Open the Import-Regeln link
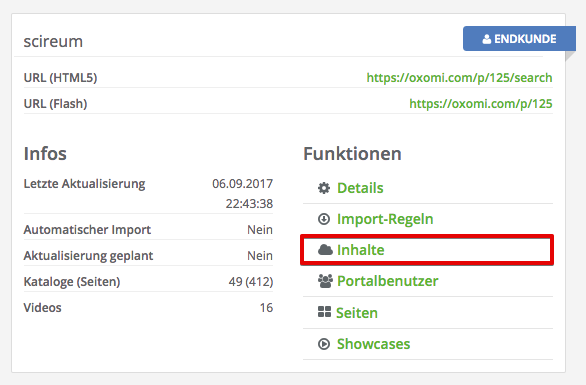586x385 pixels. pyautogui.click(x=385, y=219)
